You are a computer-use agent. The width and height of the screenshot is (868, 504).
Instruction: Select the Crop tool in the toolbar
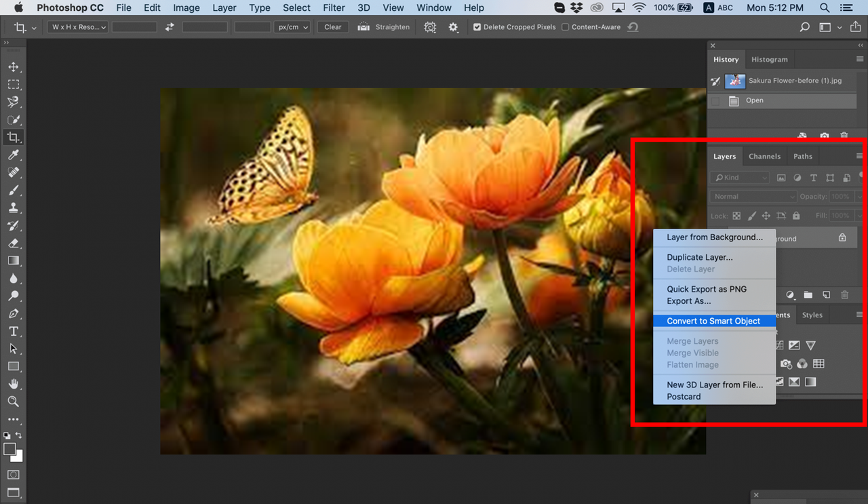point(14,137)
